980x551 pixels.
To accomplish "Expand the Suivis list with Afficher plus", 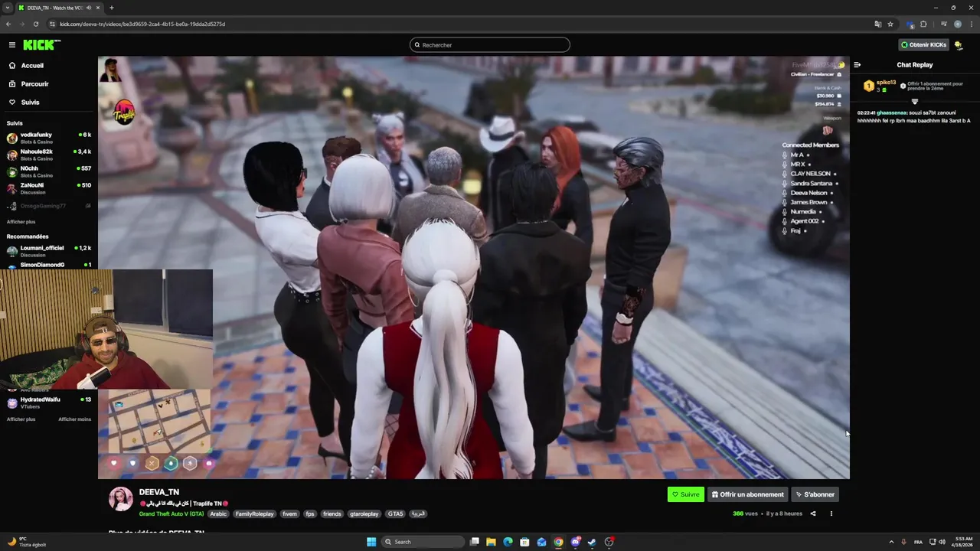I will tap(21, 221).
